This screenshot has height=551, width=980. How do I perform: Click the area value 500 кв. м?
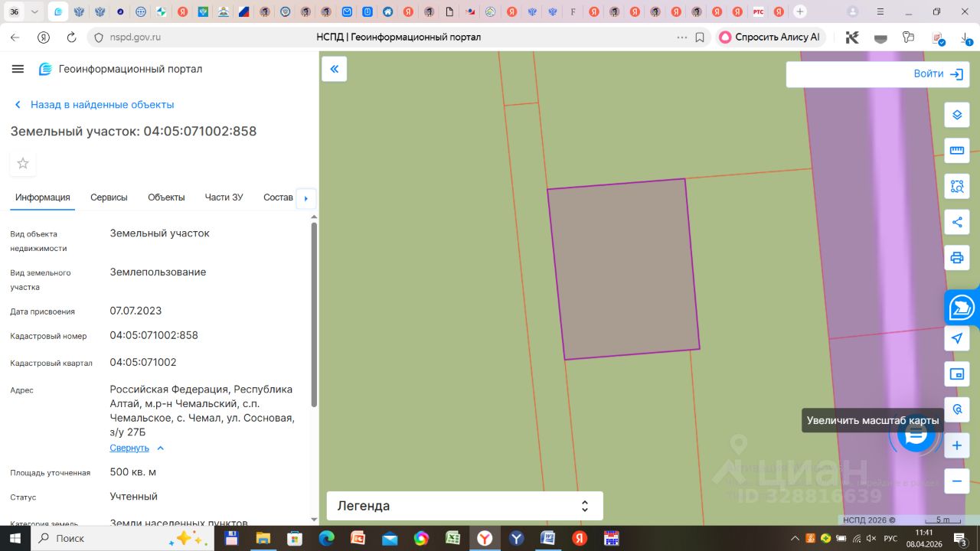coord(133,471)
